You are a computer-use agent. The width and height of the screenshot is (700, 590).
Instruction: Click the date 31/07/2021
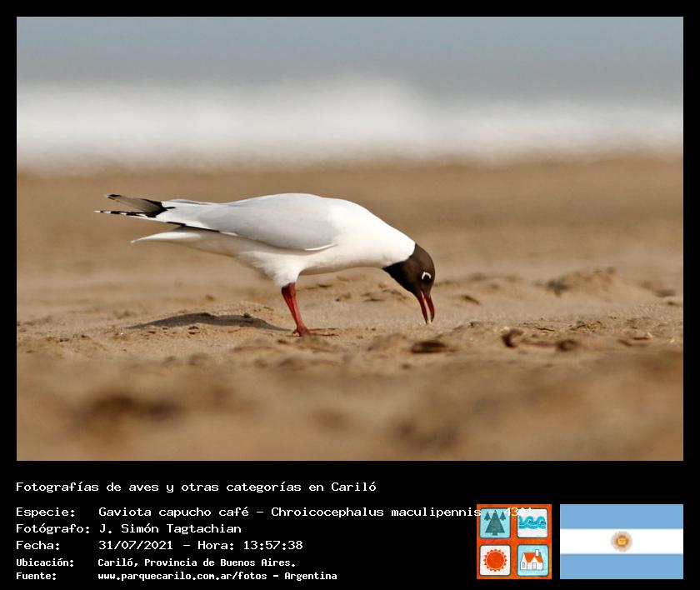point(136,545)
